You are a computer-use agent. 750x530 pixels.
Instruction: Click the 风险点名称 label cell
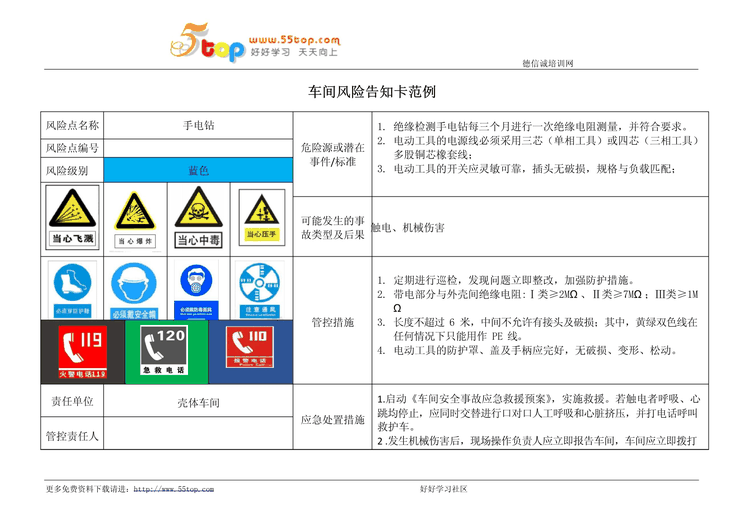(x=72, y=125)
